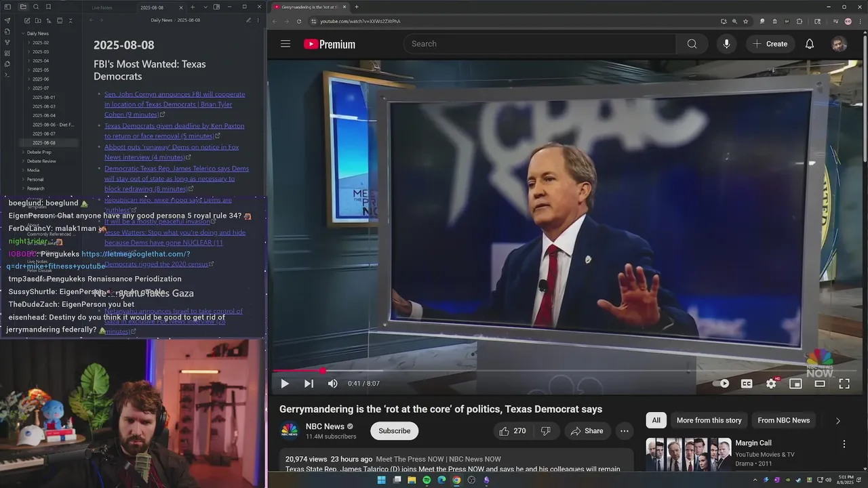Open Obsidian graph view ribbon icon
868x488 pixels.
pyautogui.click(x=7, y=42)
